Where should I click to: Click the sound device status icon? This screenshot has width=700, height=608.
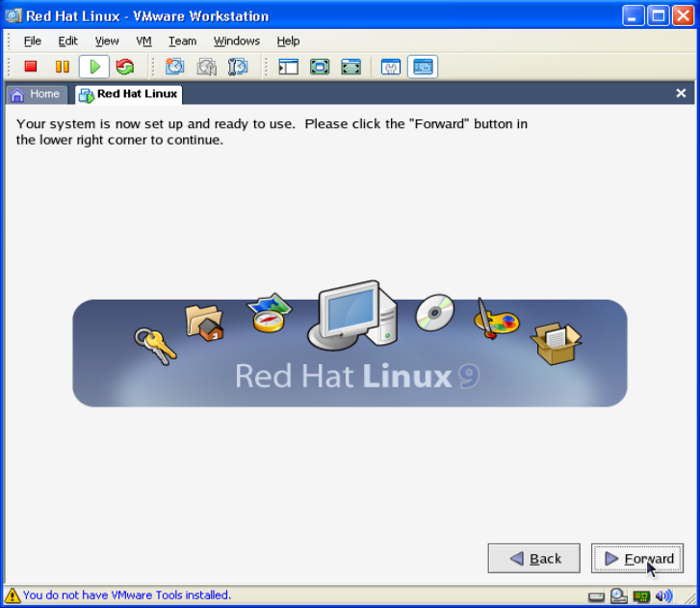tap(664, 595)
